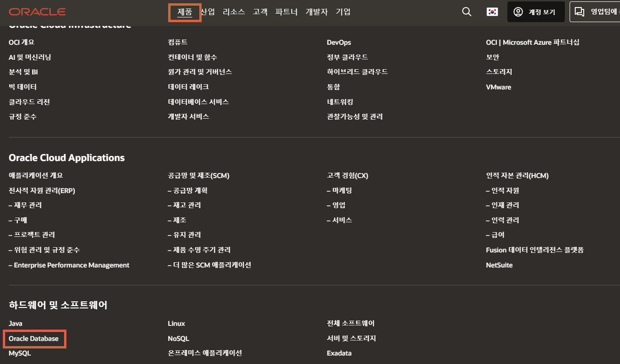
Task: Open 공급망 계획 link
Action: (x=188, y=191)
